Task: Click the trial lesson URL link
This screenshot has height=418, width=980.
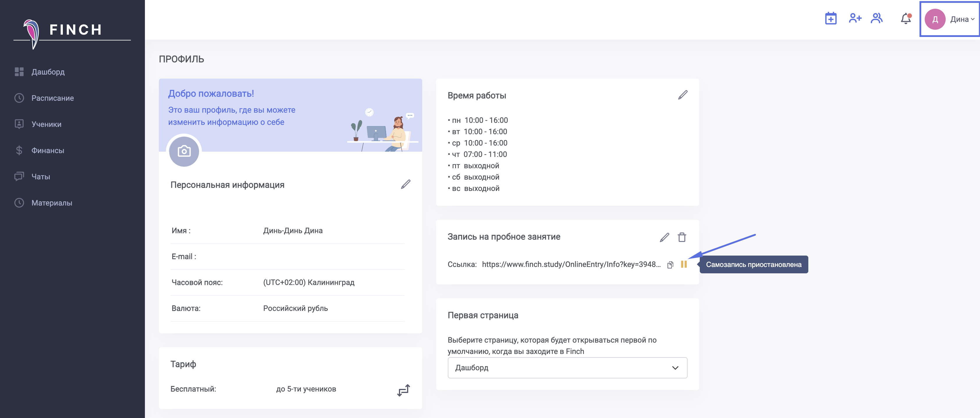Action: pos(571,264)
